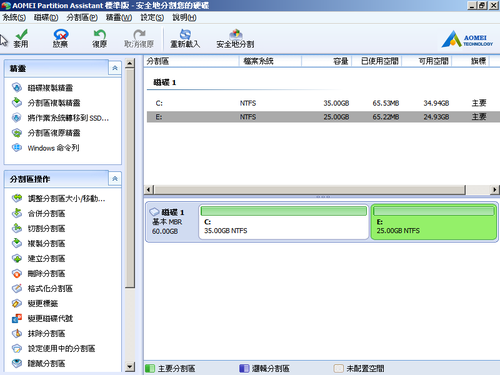Viewport: 500px width, 375px height.
Task: Sort by Capacity (容量) column header
Action: (x=326, y=61)
